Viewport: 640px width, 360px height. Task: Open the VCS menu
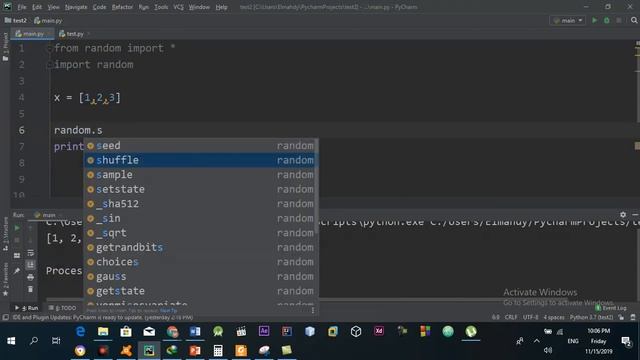[178, 7]
